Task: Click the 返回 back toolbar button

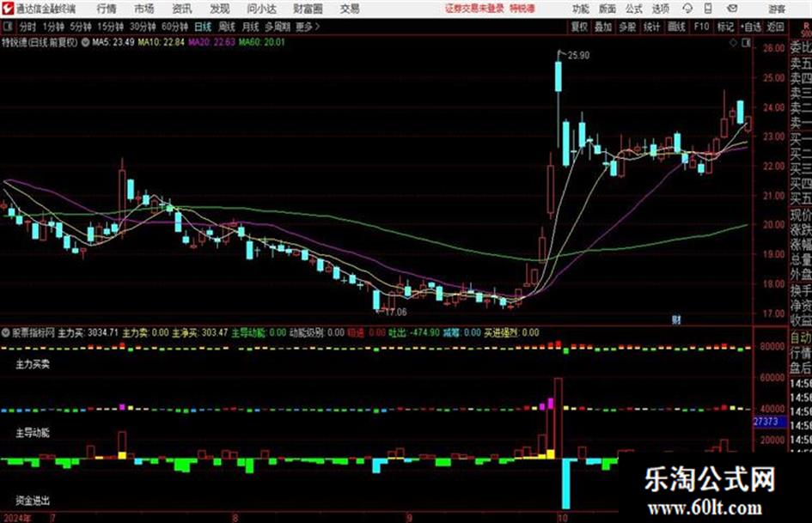Action: tap(775, 27)
